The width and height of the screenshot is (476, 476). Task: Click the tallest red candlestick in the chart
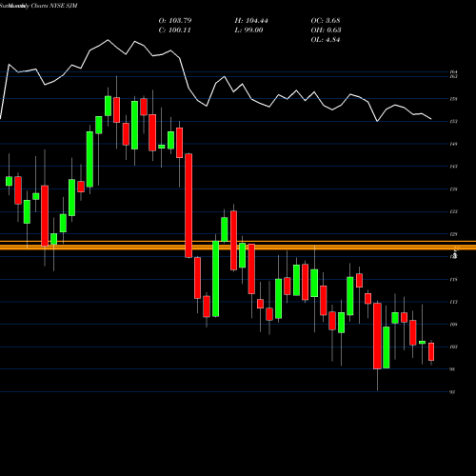click(188, 206)
